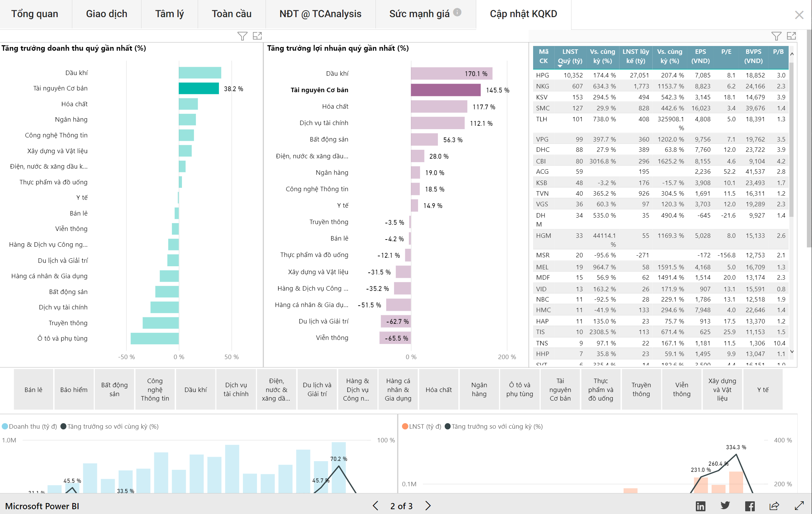
Task: Toggle Doanh thu (tỷ đ) legend item
Action: 29,426
